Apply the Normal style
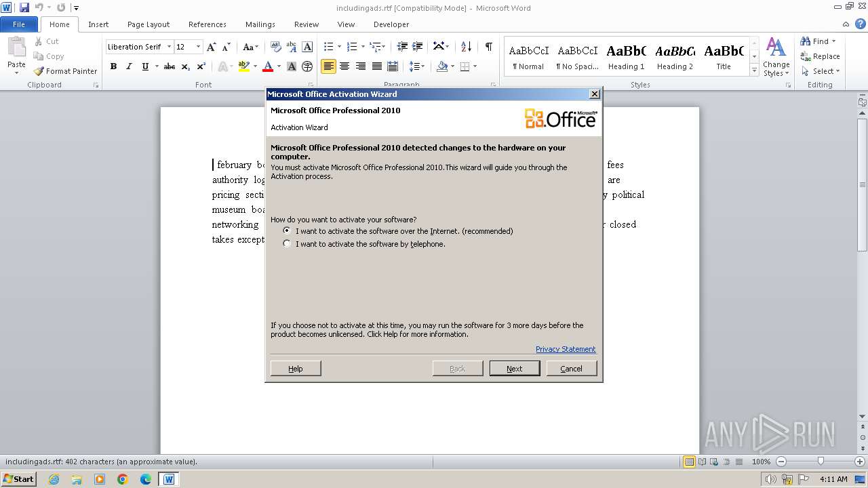 pos(528,57)
